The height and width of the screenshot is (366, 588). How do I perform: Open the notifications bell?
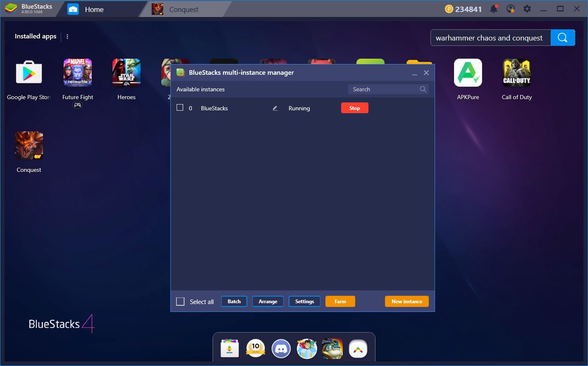click(x=494, y=9)
